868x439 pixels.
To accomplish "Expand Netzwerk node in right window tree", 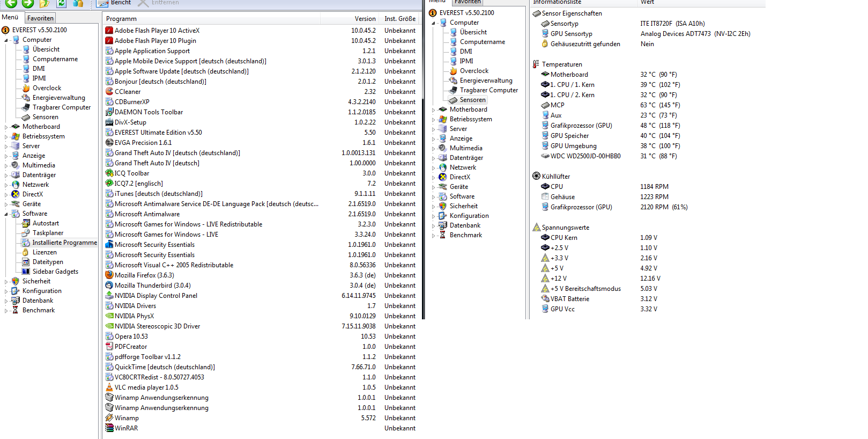I will click(x=433, y=168).
